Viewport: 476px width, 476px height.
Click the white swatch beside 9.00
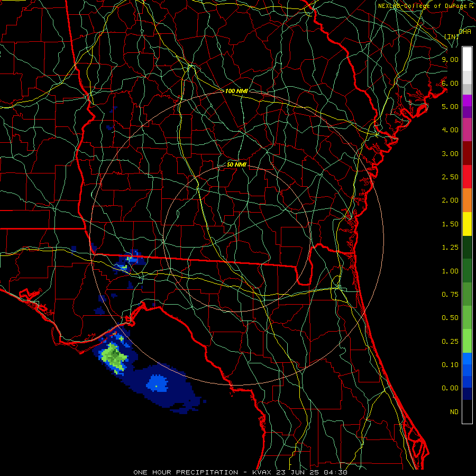click(x=467, y=59)
